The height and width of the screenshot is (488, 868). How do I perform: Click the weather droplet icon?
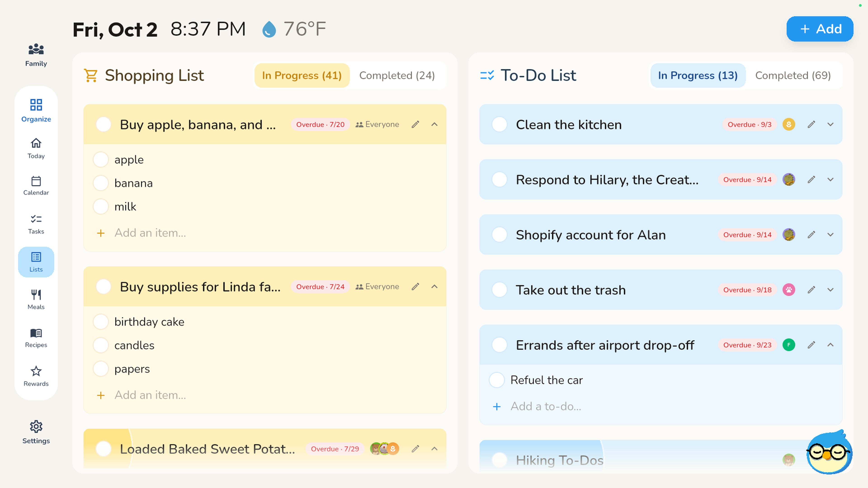click(x=269, y=29)
